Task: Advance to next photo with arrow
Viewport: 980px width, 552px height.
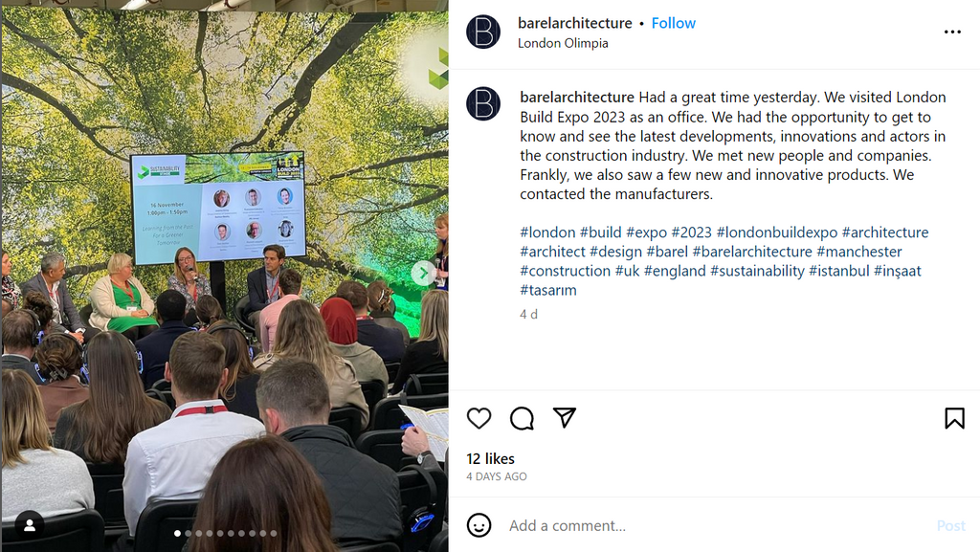Action: coord(424,273)
